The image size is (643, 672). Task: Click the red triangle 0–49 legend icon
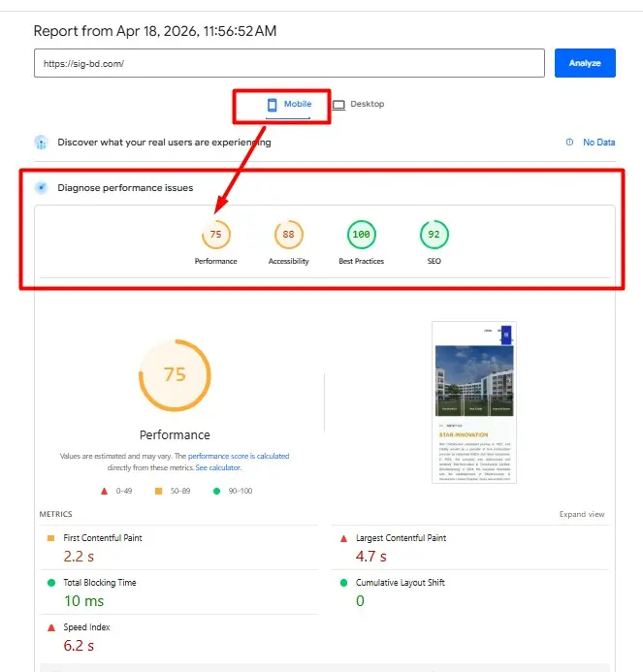[104, 491]
